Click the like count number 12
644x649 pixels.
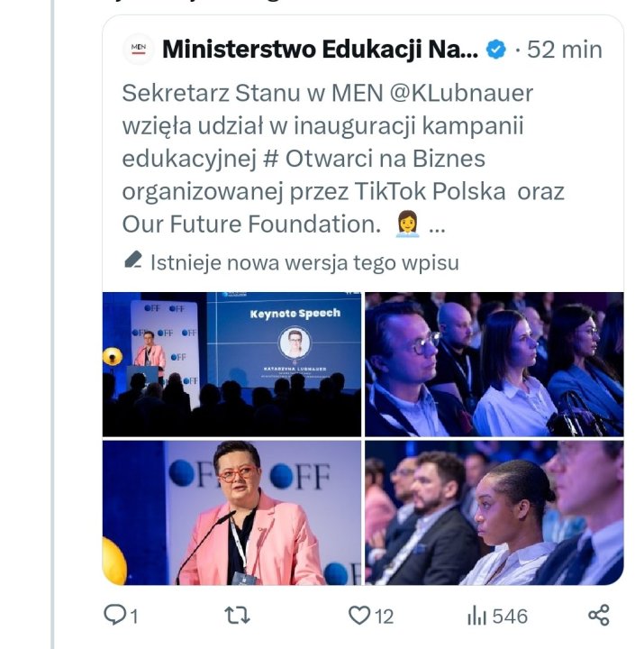[x=385, y=617]
